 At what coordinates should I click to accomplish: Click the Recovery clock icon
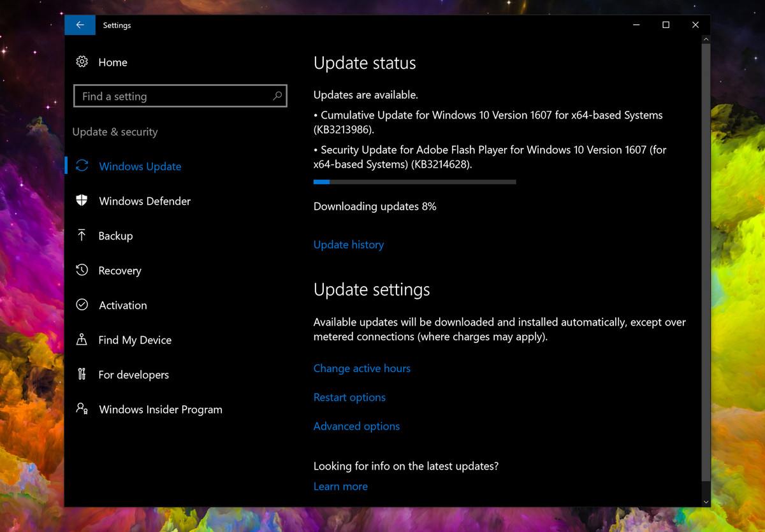[x=82, y=270]
